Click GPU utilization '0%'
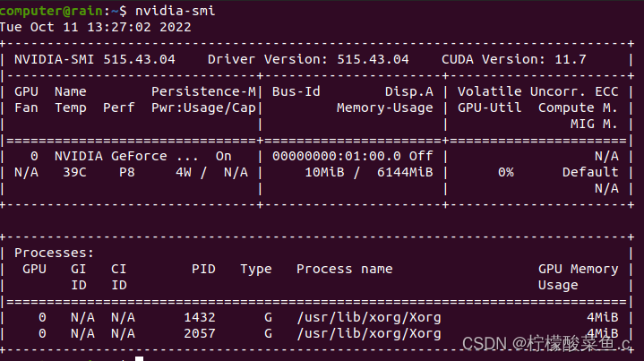644x361 pixels. coord(506,173)
